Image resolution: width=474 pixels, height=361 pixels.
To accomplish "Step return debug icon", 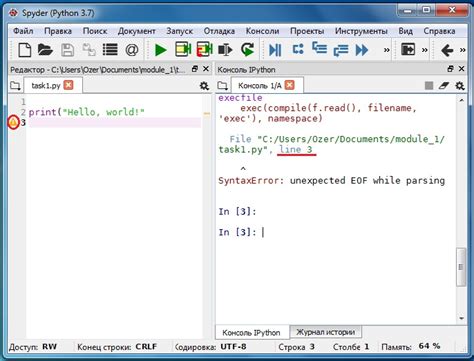I will coord(340,51).
